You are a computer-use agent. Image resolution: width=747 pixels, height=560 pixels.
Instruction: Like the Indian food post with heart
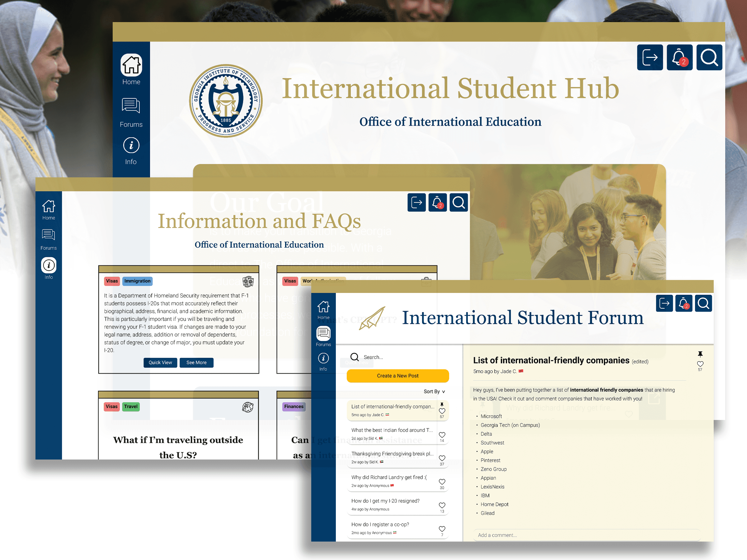click(x=442, y=435)
